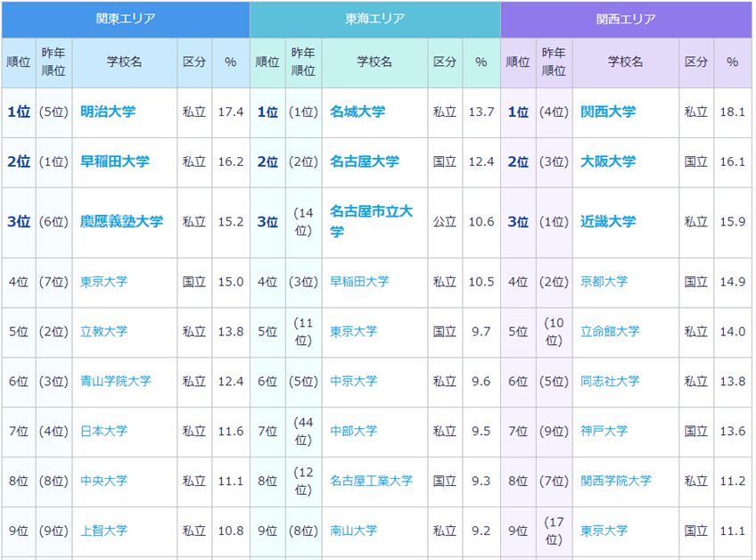Viewport: 756px width, 560px height.
Task: Click the 15.0 percentage cell
Action: point(231,282)
